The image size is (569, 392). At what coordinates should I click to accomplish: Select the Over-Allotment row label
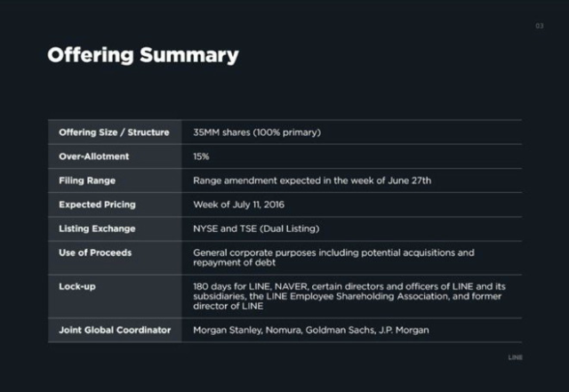coord(94,156)
